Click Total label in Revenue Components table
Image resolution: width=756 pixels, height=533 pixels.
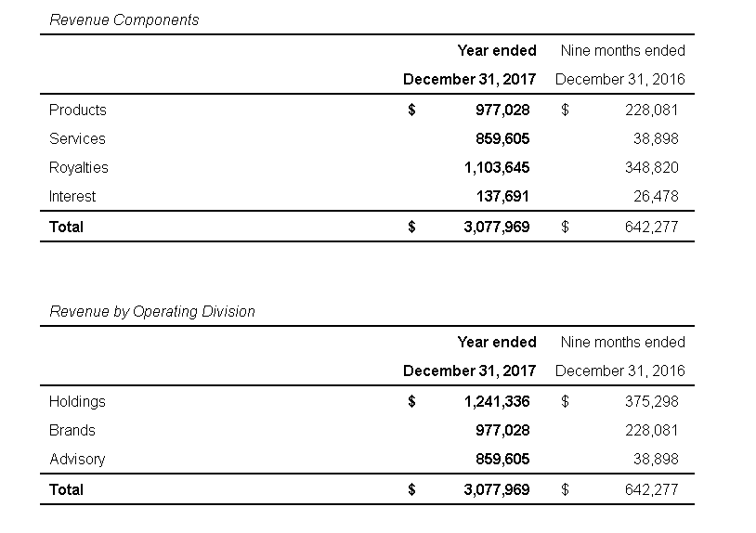point(66,227)
